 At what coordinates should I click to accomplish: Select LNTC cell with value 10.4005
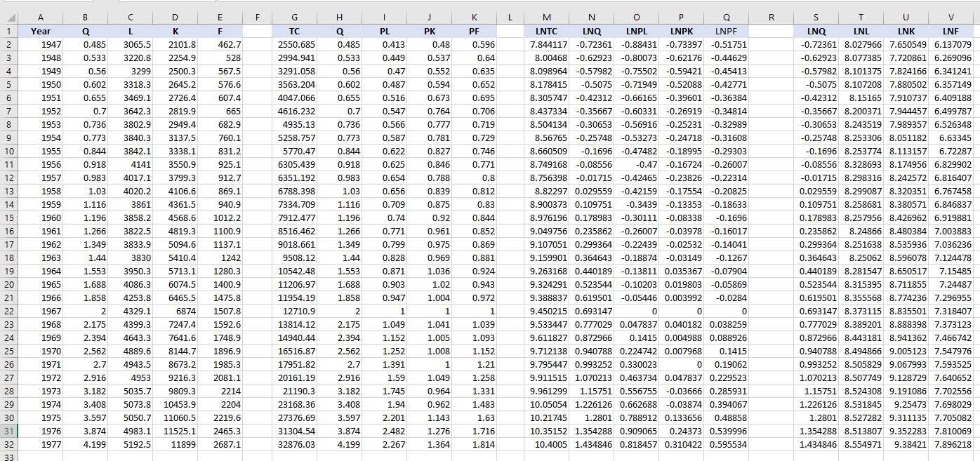pyautogui.click(x=547, y=444)
